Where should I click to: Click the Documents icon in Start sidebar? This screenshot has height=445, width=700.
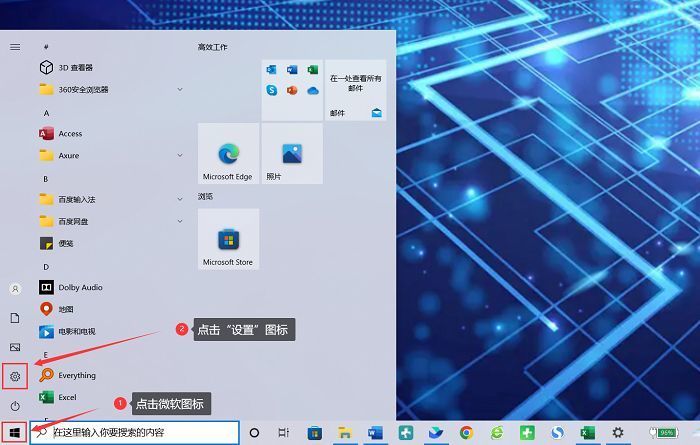click(x=15, y=318)
